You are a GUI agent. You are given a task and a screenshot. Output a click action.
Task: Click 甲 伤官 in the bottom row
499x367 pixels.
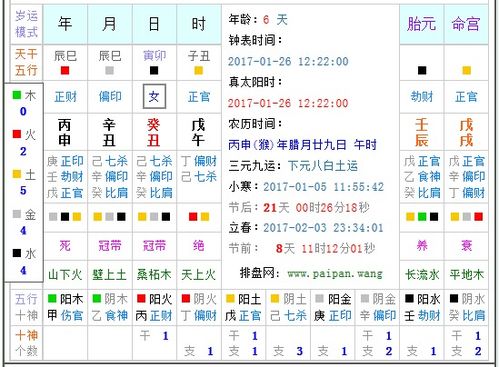(65, 315)
